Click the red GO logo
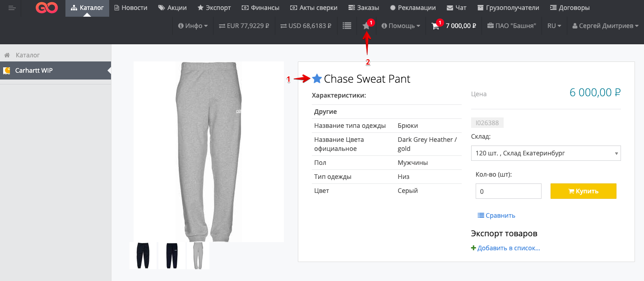 (x=46, y=8)
